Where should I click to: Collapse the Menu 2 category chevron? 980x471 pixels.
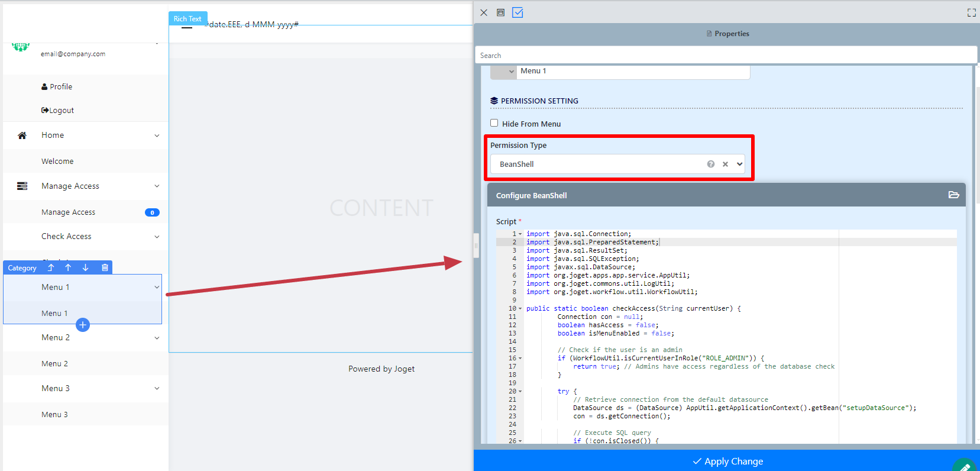point(157,338)
